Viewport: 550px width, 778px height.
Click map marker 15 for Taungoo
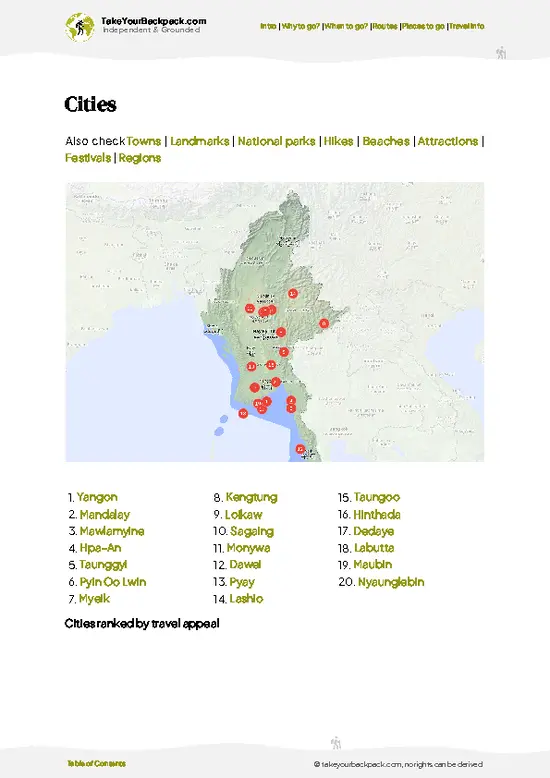pyautogui.click(x=271, y=365)
